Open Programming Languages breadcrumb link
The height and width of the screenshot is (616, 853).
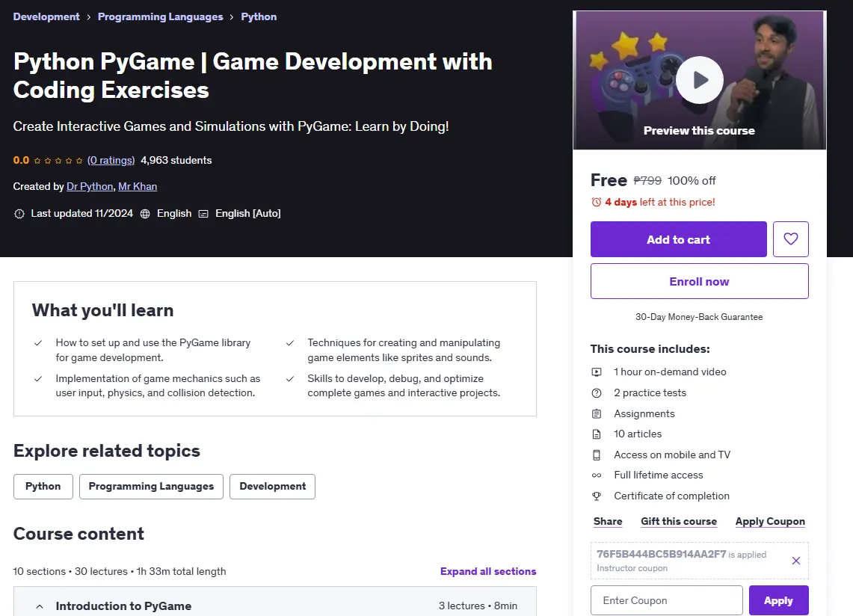[x=161, y=17]
